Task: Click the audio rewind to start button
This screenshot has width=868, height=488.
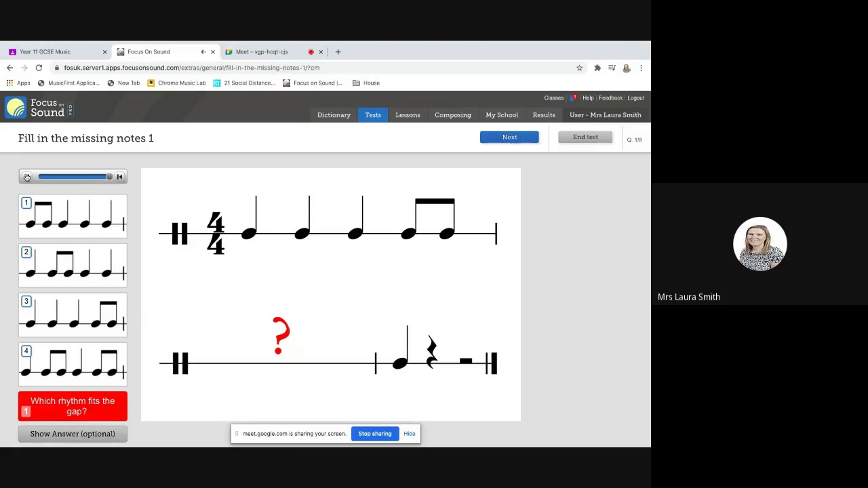Action: click(x=119, y=177)
